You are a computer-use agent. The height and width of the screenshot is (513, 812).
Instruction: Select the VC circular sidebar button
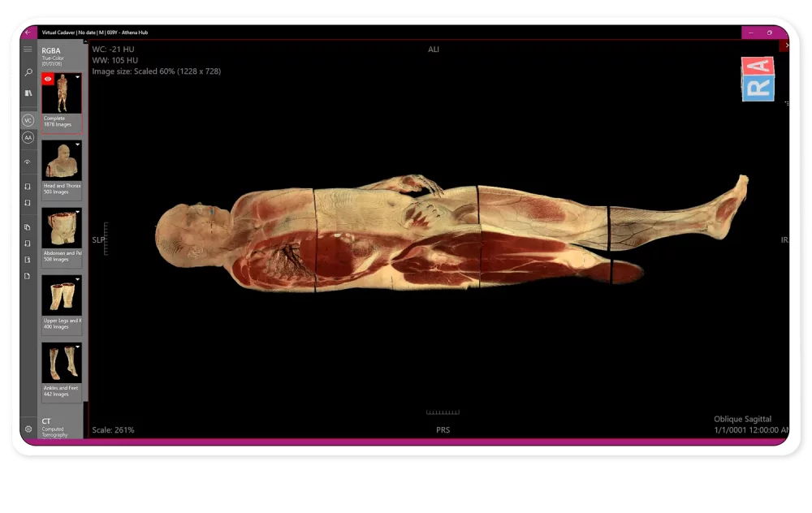click(x=28, y=120)
